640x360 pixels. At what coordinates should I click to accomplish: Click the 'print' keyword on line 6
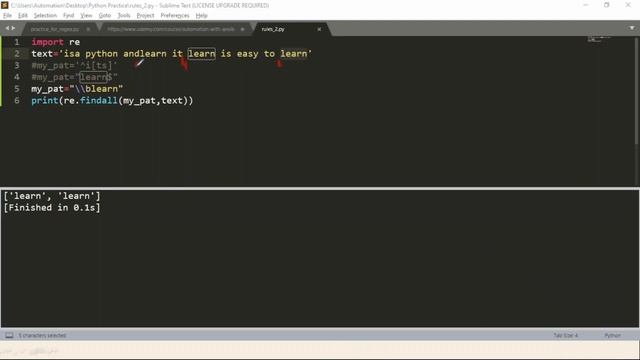[x=45, y=100]
